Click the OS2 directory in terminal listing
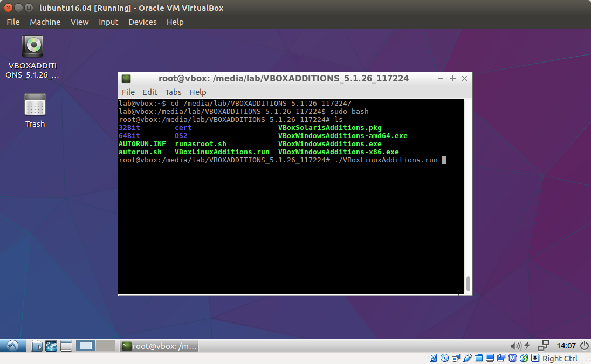This screenshot has height=364, width=591. (181, 136)
